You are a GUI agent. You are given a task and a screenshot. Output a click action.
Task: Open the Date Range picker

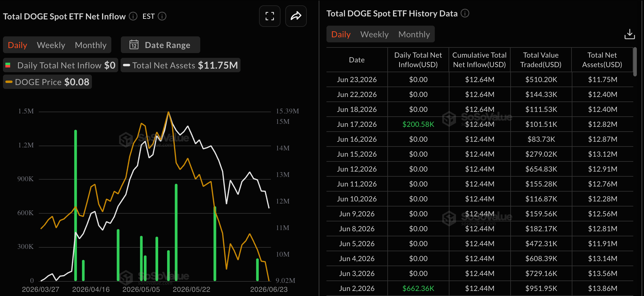pyautogui.click(x=161, y=45)
